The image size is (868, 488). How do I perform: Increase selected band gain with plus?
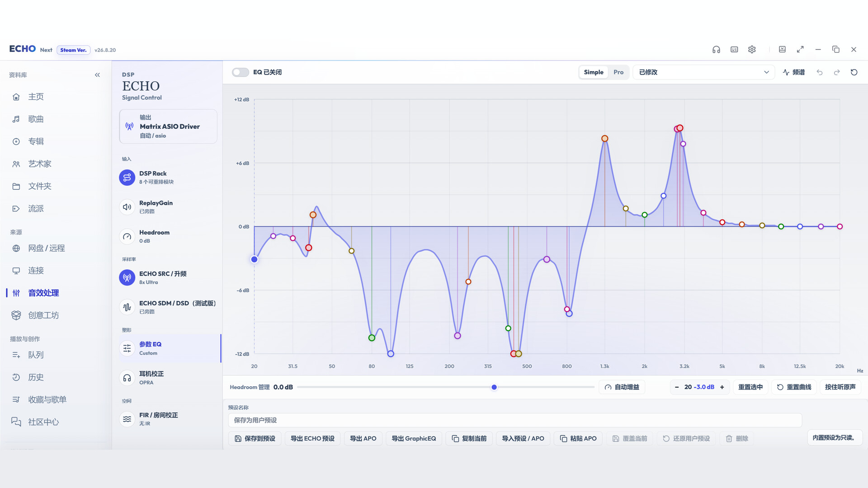click(722, 387)
